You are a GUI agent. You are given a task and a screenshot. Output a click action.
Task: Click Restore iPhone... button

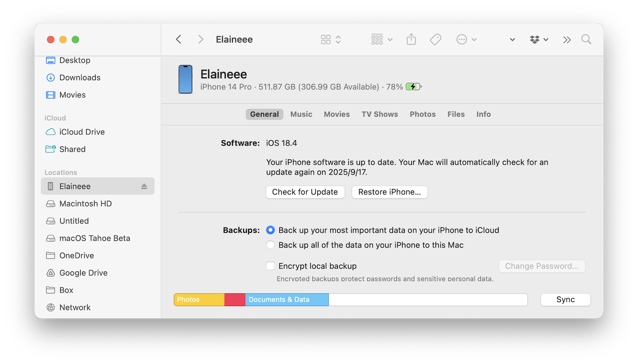click(x=390, y=192)
